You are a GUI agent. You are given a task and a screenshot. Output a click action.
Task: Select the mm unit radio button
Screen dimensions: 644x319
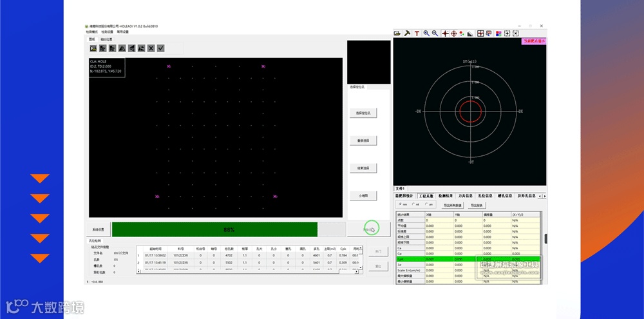click(x=400, y=204)
